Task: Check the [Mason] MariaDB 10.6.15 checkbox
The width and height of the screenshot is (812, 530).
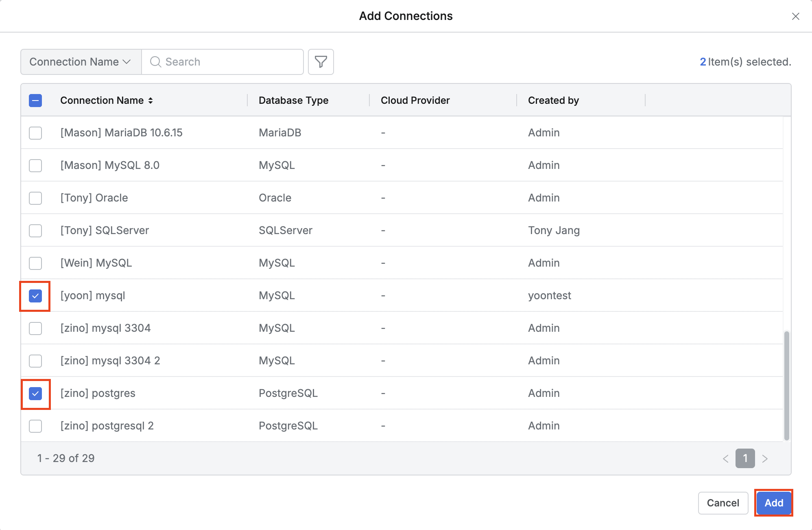Action: [35, 133]
